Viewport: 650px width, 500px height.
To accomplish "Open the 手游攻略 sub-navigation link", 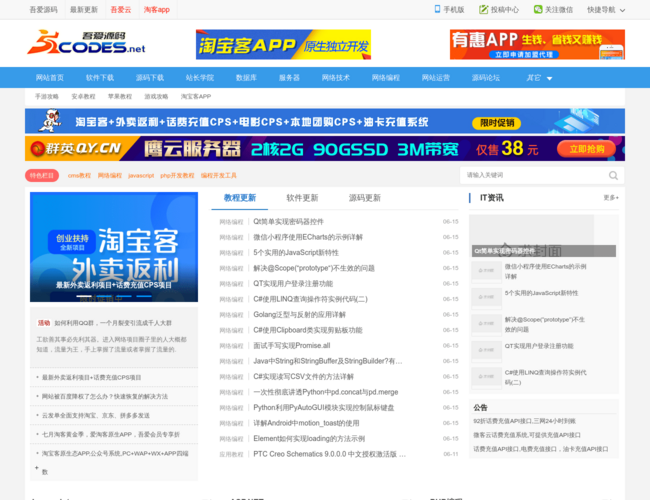I will click(x=47, y=97).
